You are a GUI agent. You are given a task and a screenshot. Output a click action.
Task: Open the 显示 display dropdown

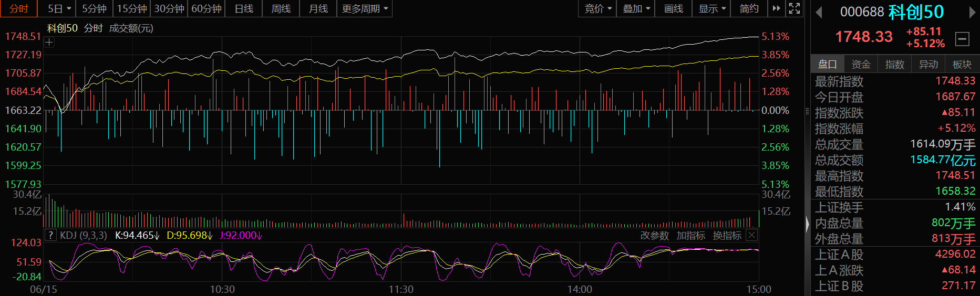pos(711,8)
